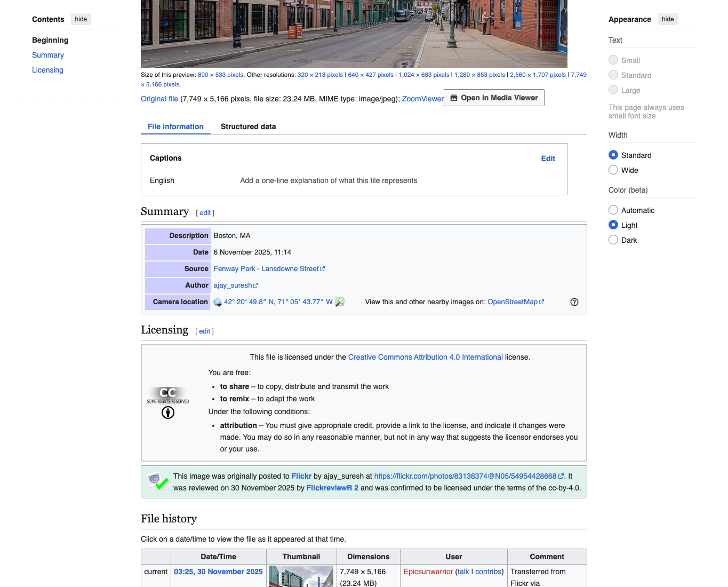Hide the Contents sidebar
Image resolution: width=728 pixels, height=587 pixels.
[x=81, y=19]
